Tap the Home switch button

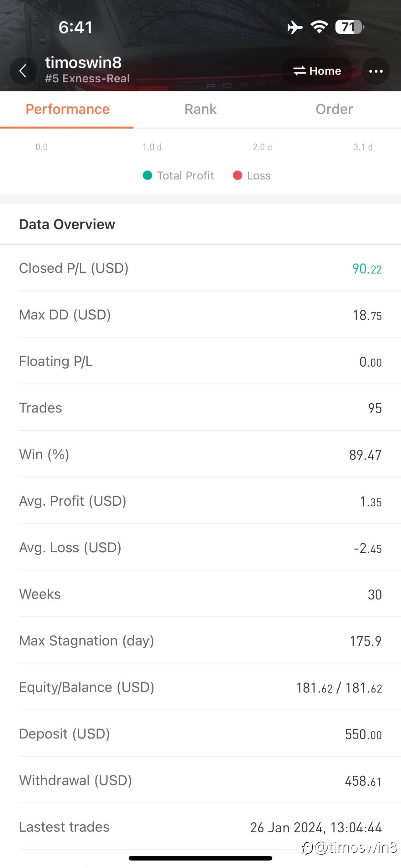pos(317,71)
